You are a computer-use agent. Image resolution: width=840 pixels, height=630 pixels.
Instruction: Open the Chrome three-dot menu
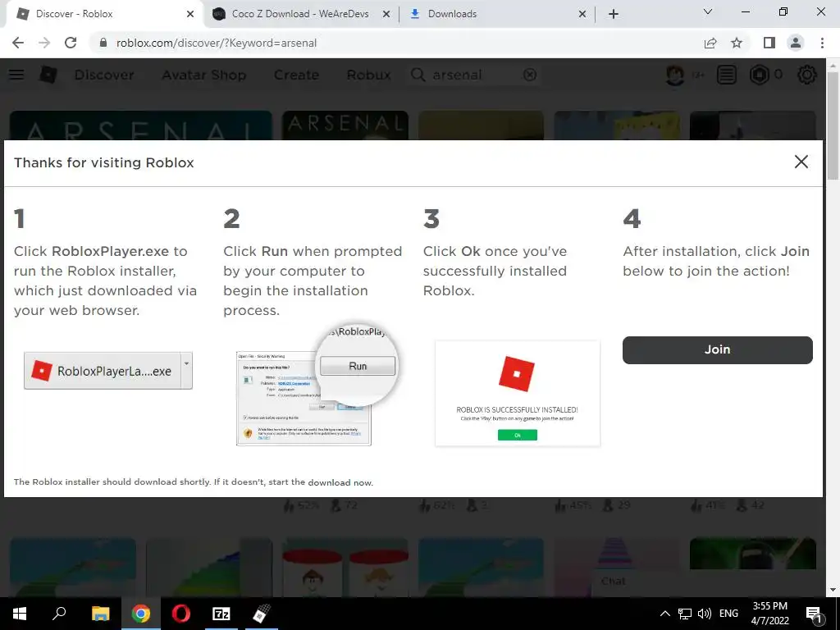[x=822, y=43]
